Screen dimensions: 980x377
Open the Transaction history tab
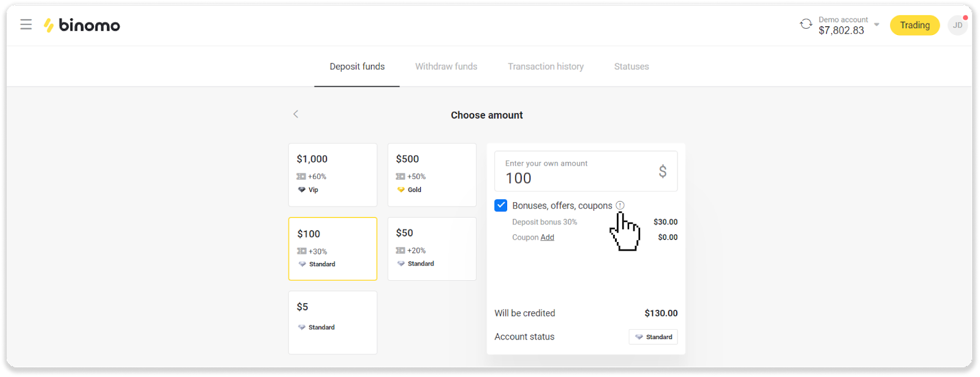[545, 66]
